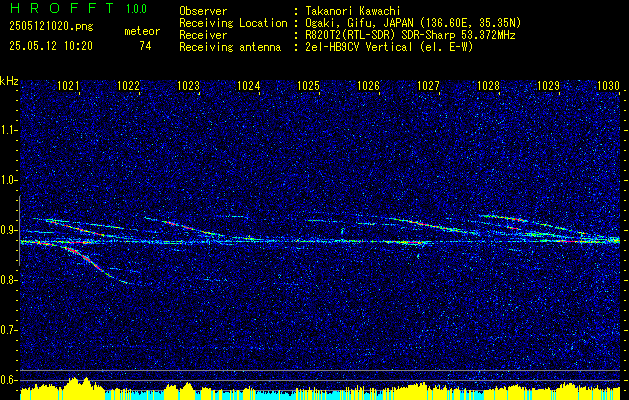Click the Receiving antenna field label
Image resolution: width=629 pixels, height=400 pixels.
(x=230, y=47)
